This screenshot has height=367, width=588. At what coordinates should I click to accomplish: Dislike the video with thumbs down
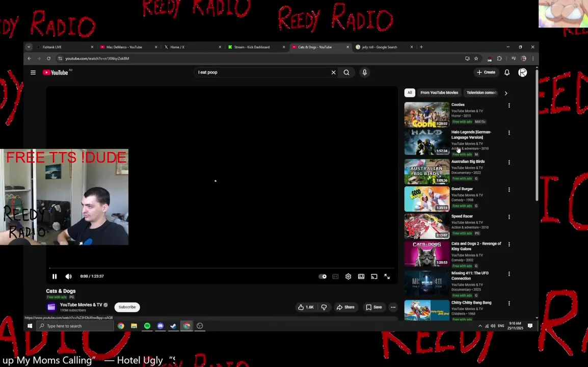[x=324, y=307]
